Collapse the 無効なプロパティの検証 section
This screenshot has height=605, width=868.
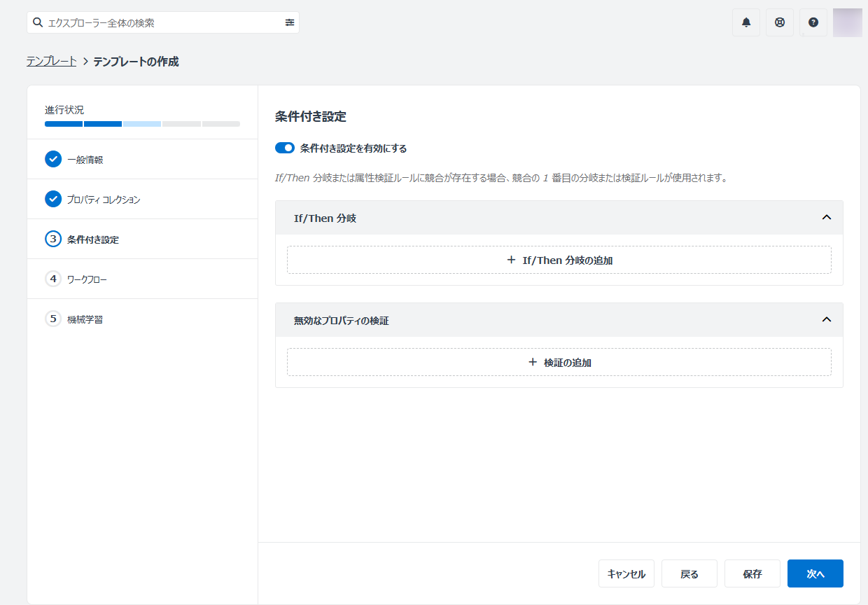pyautogui.click(x=826, y=320)
